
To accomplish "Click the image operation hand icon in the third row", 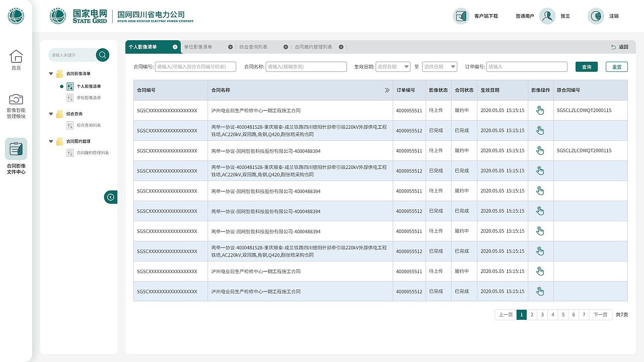I will tap(540, 150).
